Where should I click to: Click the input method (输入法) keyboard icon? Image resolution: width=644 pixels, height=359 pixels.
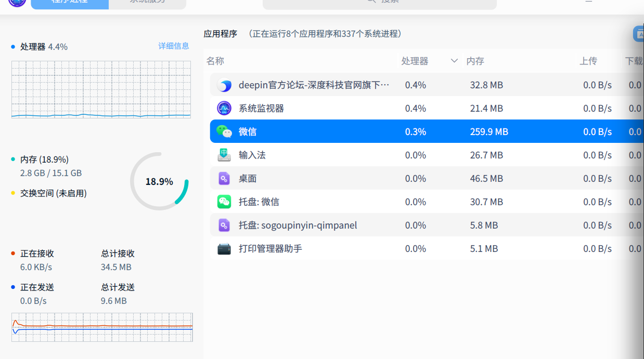(x=224, y=155)
